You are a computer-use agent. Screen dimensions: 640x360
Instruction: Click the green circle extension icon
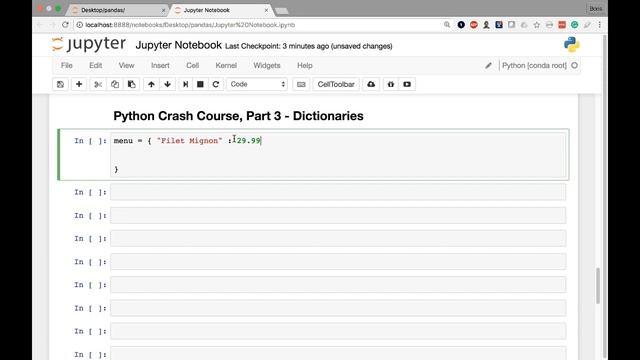[574, 25]
